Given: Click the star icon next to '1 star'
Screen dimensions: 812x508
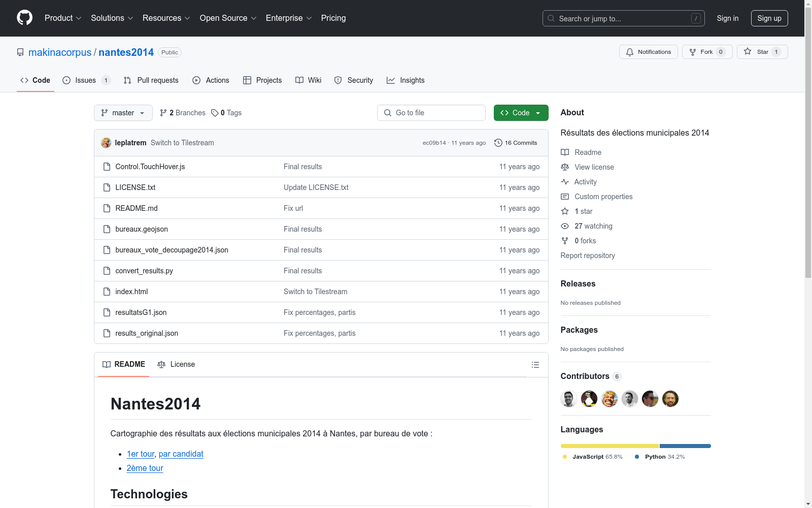Looking at the screenshot, I should 565,211.
